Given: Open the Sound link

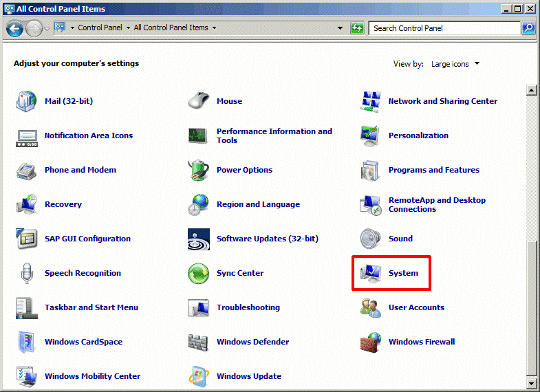Looking at the screenshot, I should (400, 239).
